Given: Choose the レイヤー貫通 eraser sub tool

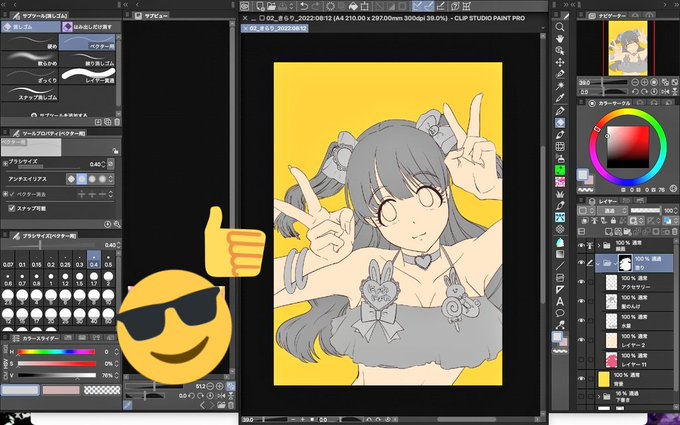Looking at the screenshot, I should (88, 76).
